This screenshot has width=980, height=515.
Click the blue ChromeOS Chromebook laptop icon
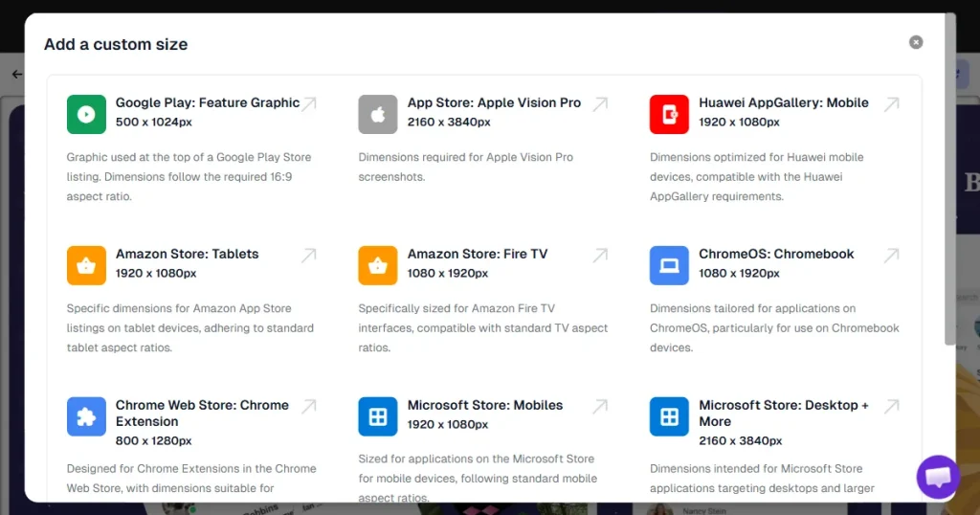coord(669,265)
